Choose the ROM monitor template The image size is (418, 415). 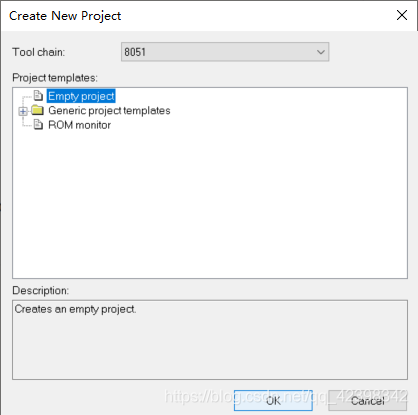click(79, 125)
